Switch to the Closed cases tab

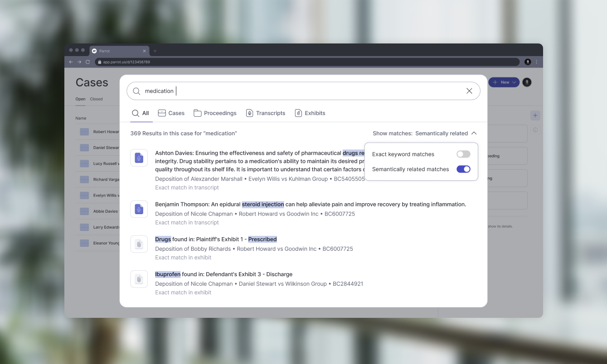pos(96,99)
